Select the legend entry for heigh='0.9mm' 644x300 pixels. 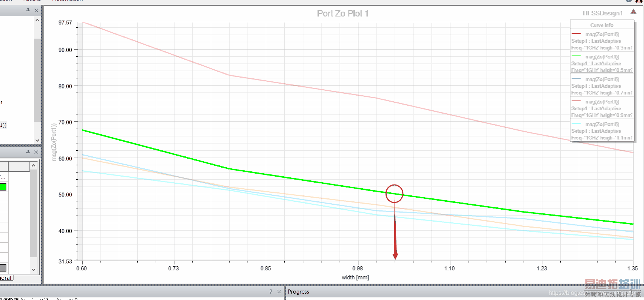tap(602, 108)
